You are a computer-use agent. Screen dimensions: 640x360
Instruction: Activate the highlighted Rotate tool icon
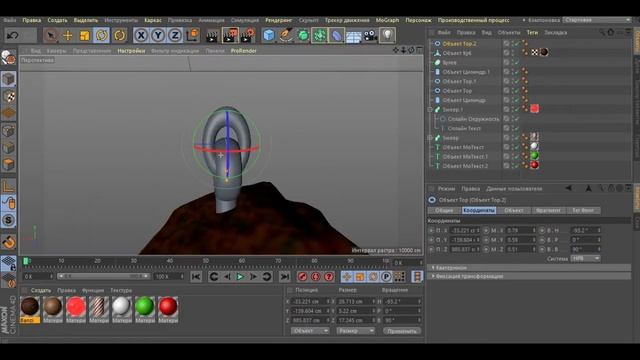coord(102,36)
